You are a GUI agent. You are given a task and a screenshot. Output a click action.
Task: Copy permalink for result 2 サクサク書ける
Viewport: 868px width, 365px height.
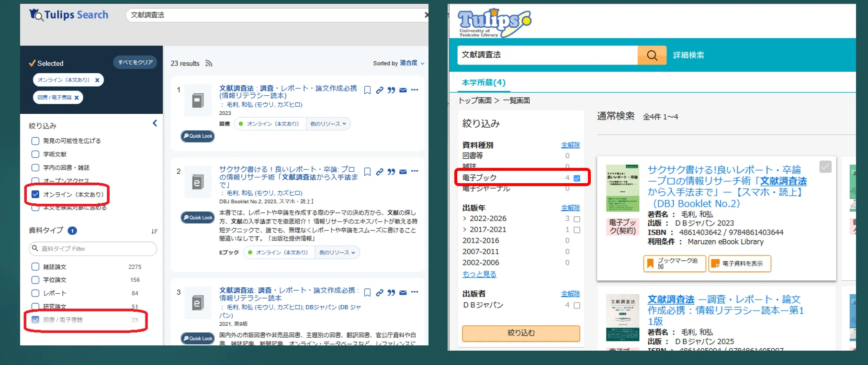click(380, 171)
